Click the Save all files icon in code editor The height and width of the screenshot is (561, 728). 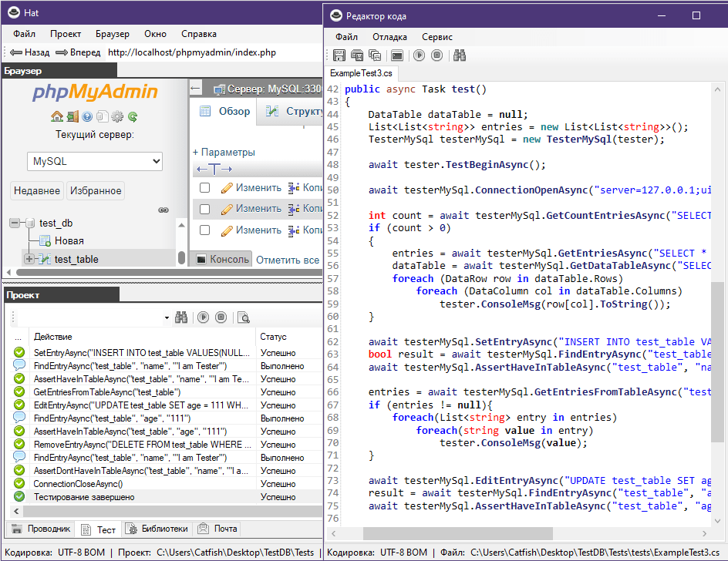coord(375,55)
